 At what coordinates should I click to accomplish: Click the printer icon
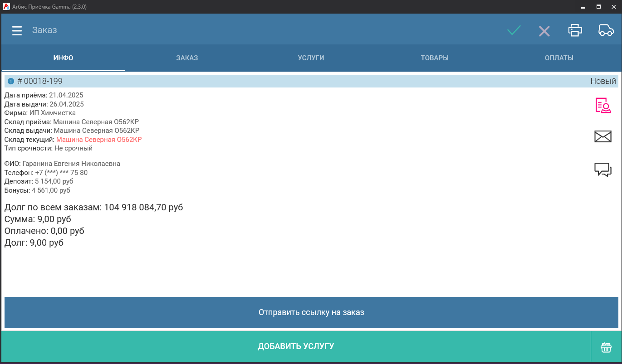pos(575,30)
